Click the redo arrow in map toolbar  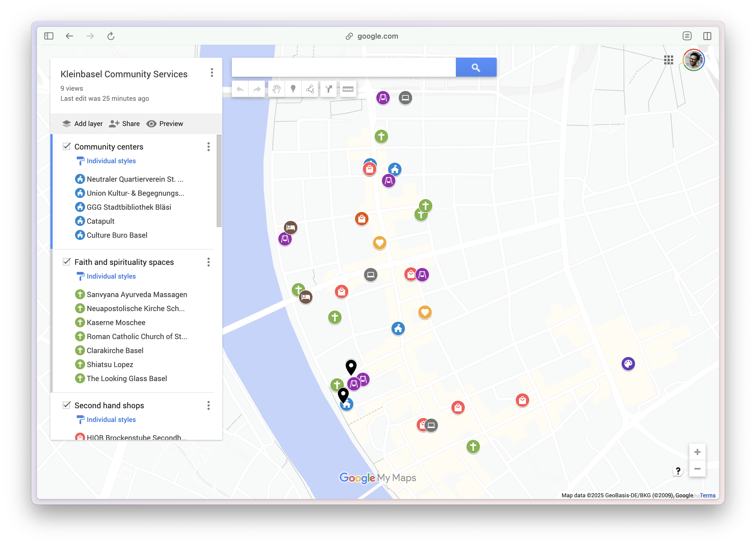point(257,89)
